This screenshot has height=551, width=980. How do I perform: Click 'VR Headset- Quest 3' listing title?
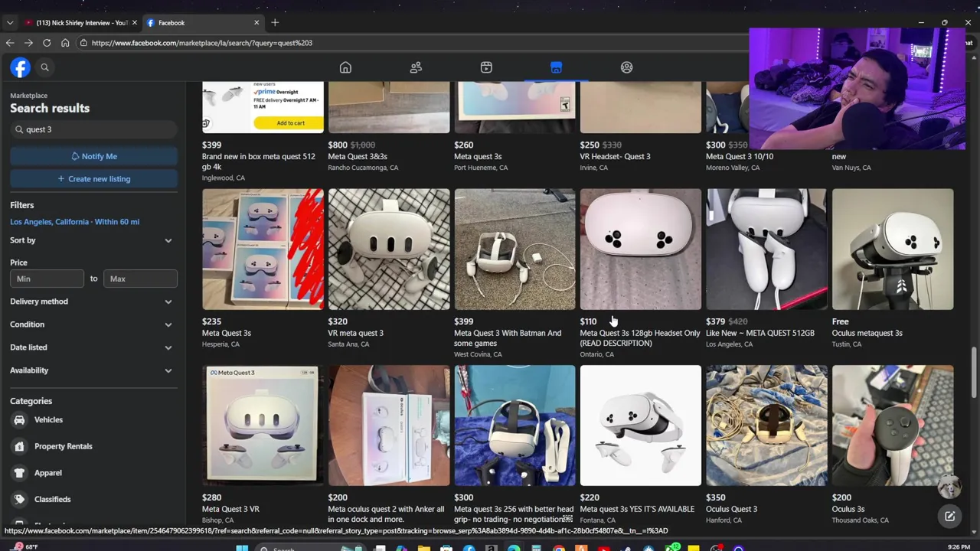pyautogui.click(x=615, y=156)
